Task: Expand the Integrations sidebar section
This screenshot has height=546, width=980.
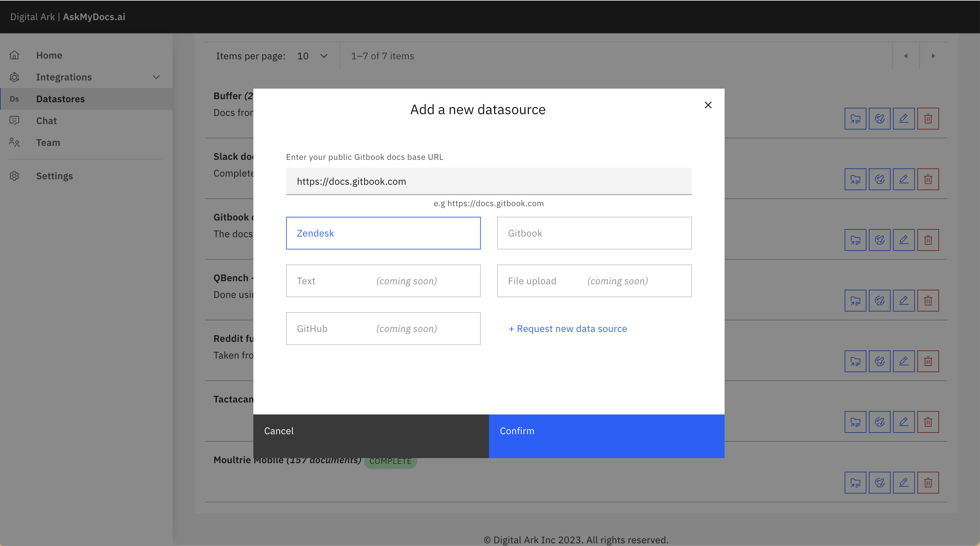Action: [86, 77]
